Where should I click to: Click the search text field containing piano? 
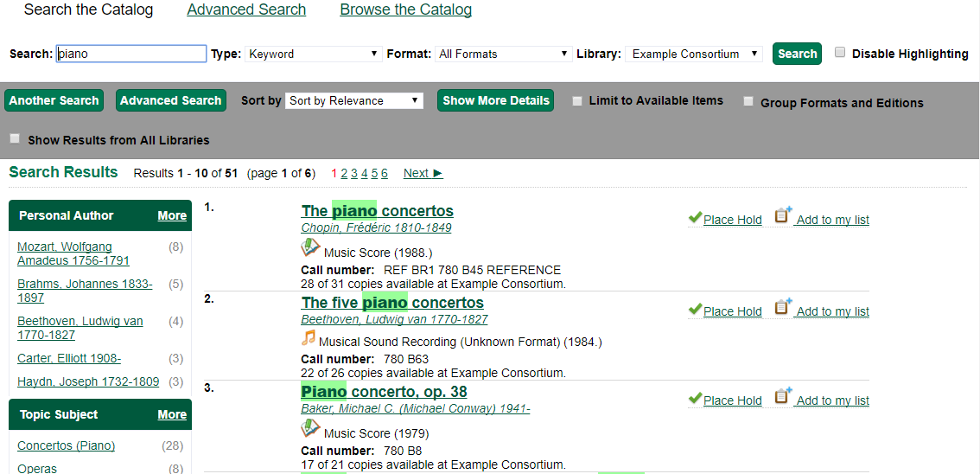(x=131, y=54)
